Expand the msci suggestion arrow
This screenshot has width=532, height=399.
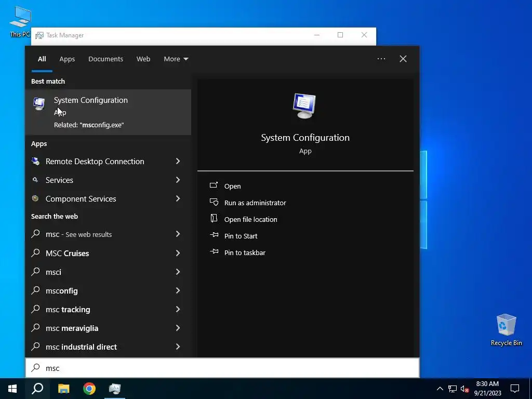[x=178, y=271]
